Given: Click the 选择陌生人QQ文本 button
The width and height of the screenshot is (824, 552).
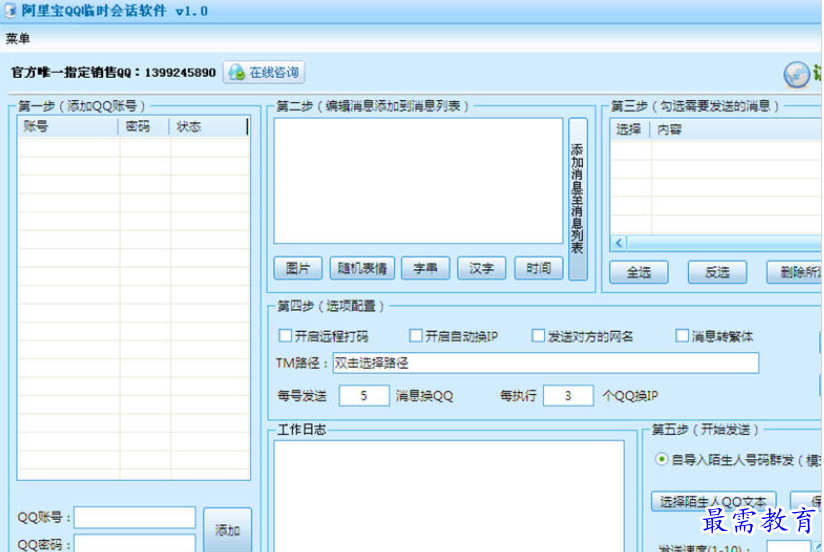Looking at the screenshot, I should point(714,502).
